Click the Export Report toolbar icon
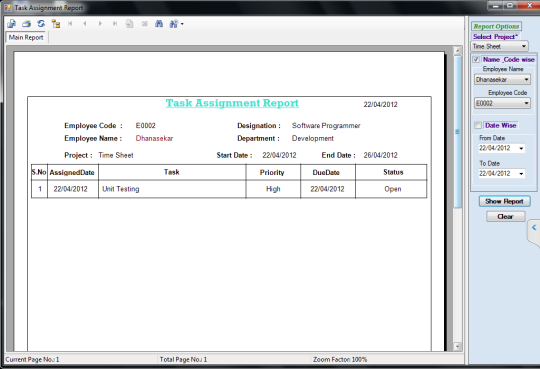Image resolution: width=540 pixels, height=369 pixels. [11, 24]
